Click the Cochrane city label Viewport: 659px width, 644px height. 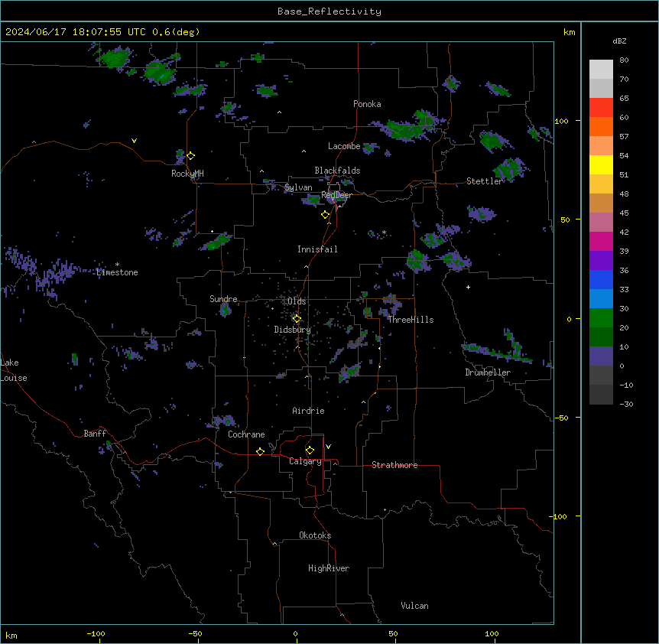tap(246, 434)
